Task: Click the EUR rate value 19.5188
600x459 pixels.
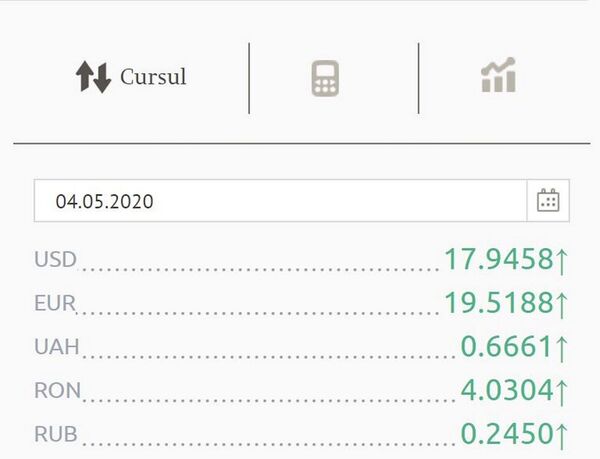Action: pos(498,303)
